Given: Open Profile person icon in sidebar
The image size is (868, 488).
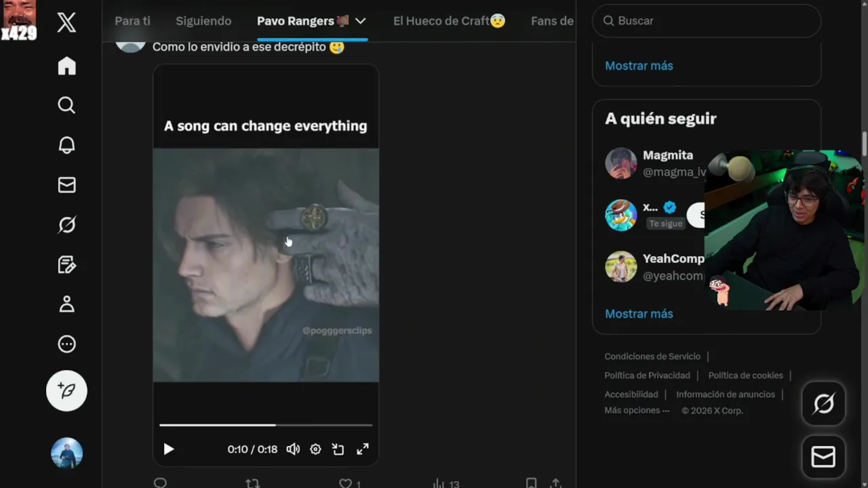Looking at the screenshot, I should (x=66, y=304).
